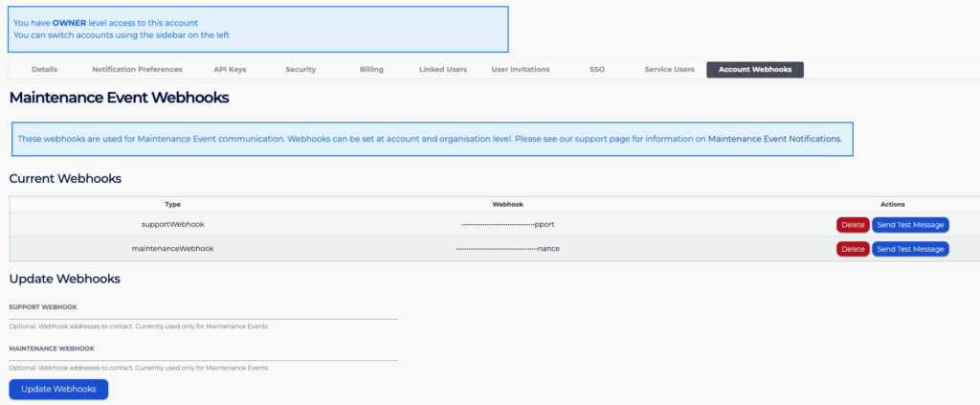Open the Billing tab
The image size is (980, 405).
click(x=371, y=70)
